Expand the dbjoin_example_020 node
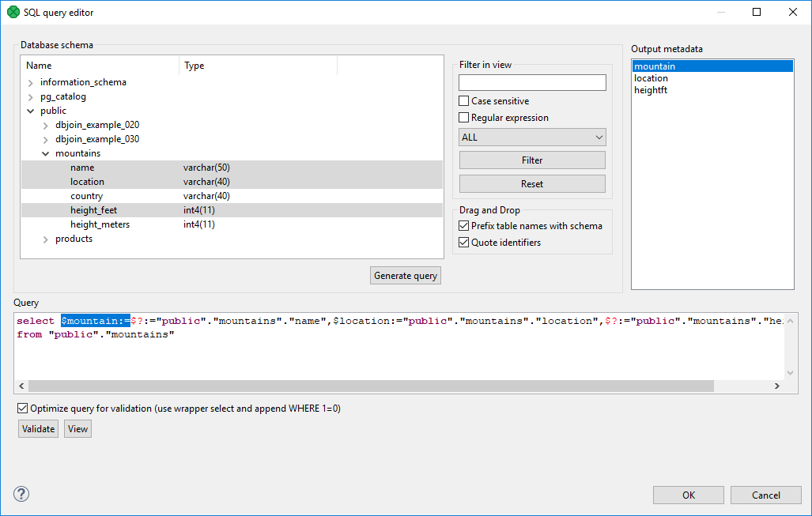This screenshot has width=812, height=516. click(45, 124)
